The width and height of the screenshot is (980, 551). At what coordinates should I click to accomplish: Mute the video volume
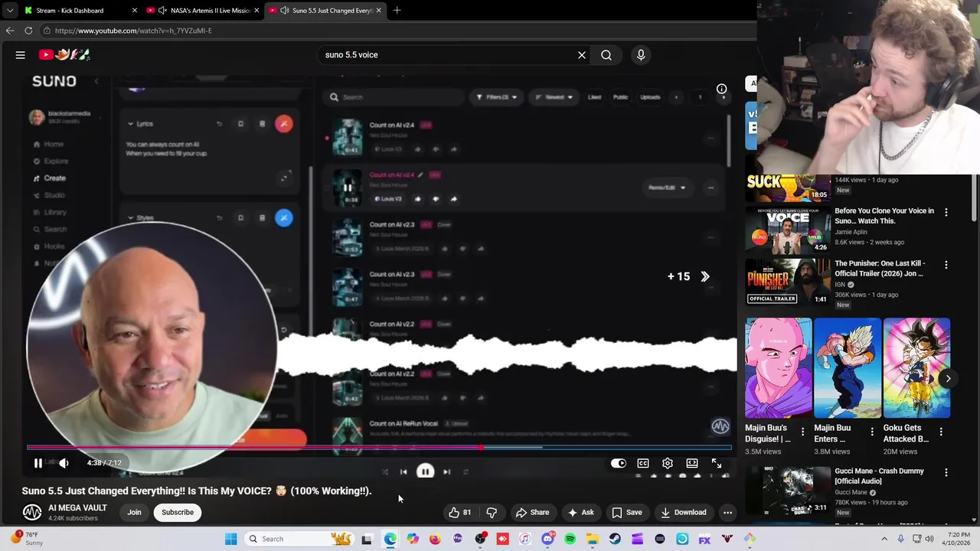pyautogui.click(x=64, y=463)
